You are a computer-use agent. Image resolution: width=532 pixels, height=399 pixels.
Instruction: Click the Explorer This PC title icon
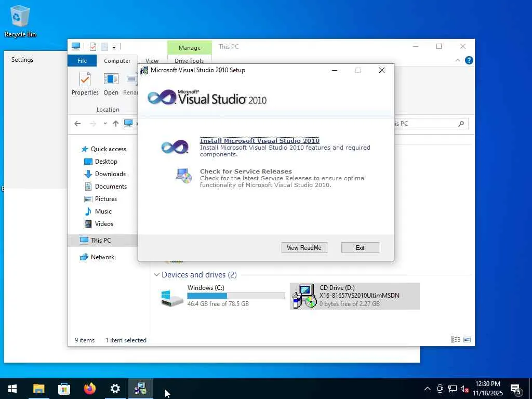76,46
